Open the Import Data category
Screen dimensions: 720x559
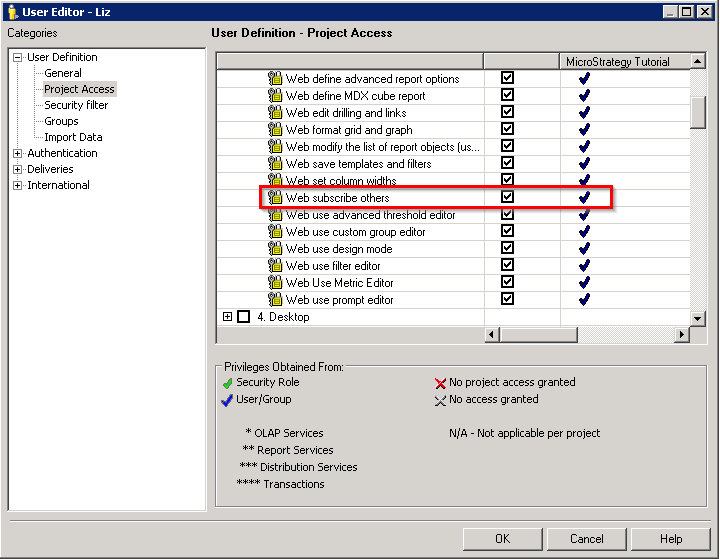coord(73,137)
